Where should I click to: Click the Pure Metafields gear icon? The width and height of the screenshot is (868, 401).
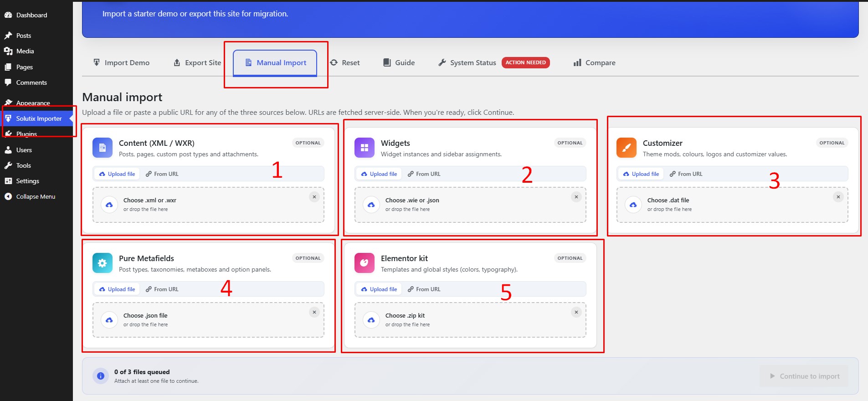[103, 263]
